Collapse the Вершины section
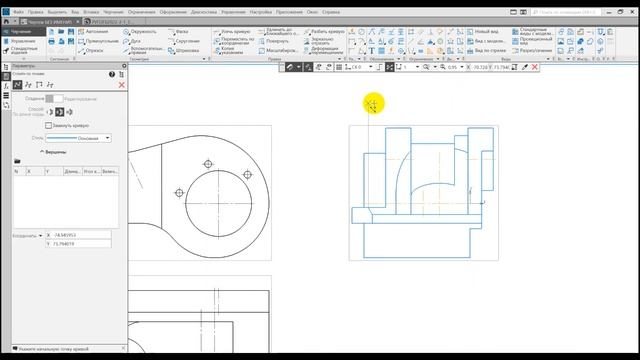 [53, 152]
